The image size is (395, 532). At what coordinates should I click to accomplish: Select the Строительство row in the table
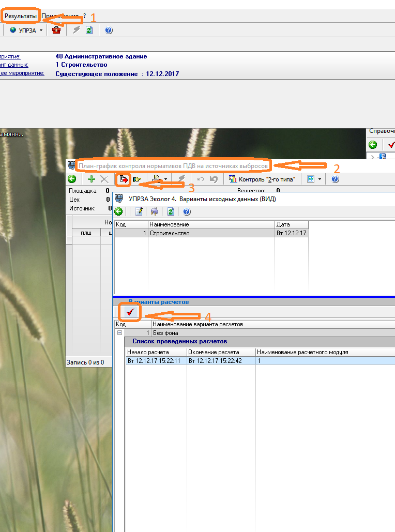(210, 233)
